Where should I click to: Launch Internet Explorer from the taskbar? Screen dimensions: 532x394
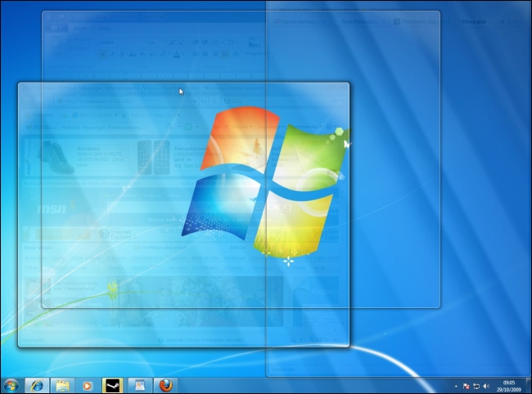36,385
